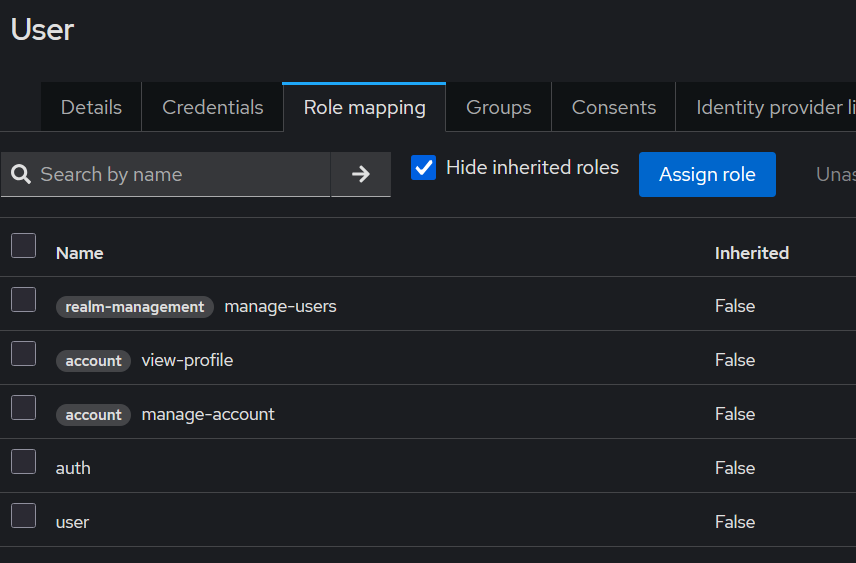Click the Name column header
The image size is (856, 563).
(80, 253)
